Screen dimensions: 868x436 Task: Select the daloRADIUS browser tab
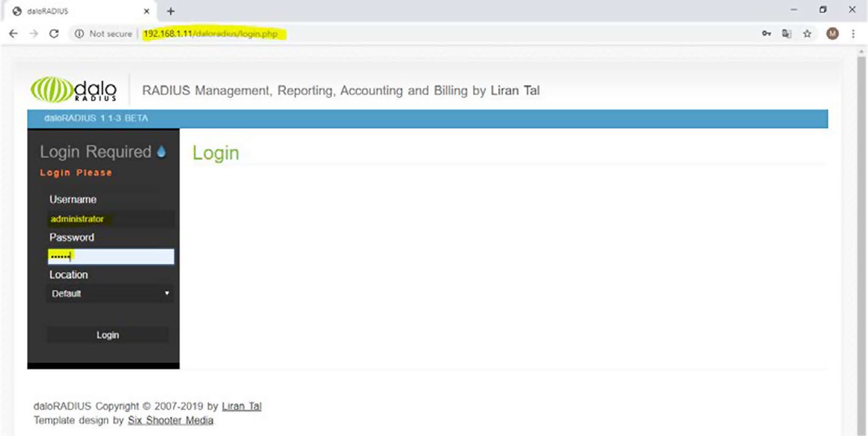pyautogui.click(x=73, y=11)
